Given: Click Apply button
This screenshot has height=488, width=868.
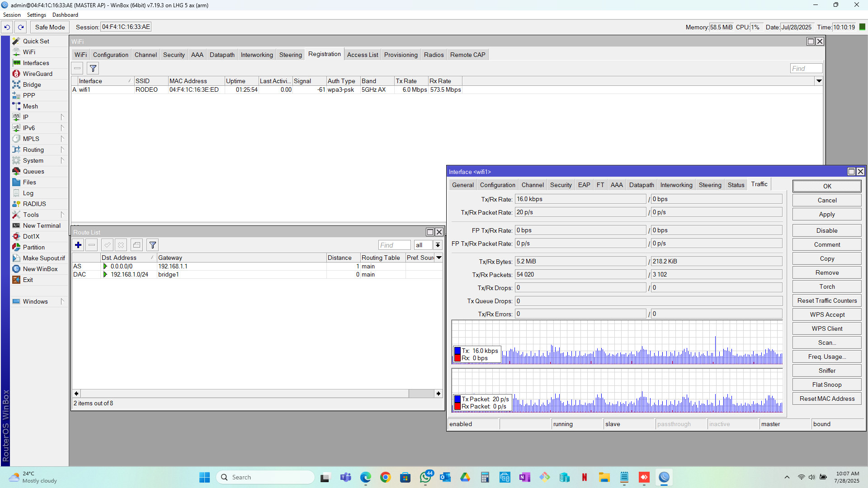Looking at the screenshot, I should pos(827,214).
